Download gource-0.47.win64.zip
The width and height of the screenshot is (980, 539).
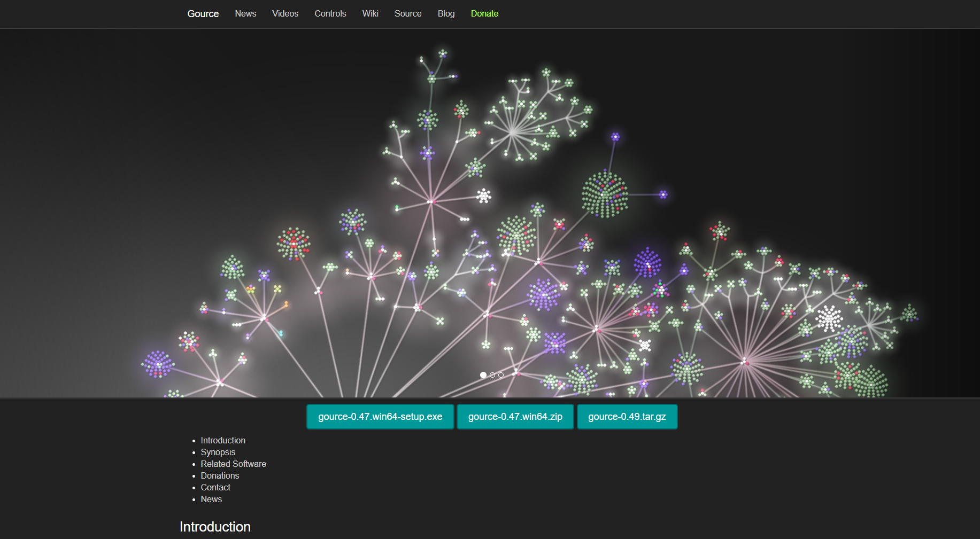pos(515,417)
